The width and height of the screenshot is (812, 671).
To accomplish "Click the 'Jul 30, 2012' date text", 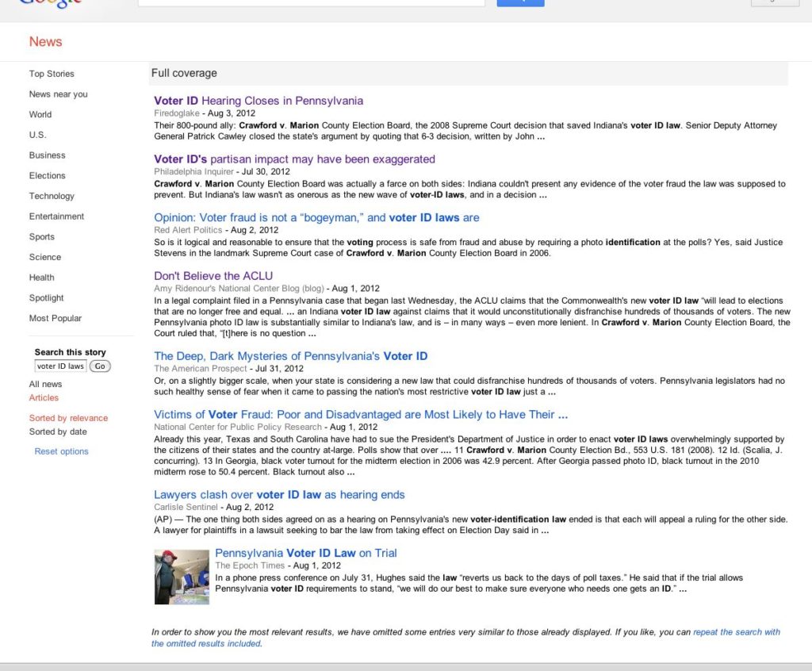I will pyautogui.click(x=266, y=171).
